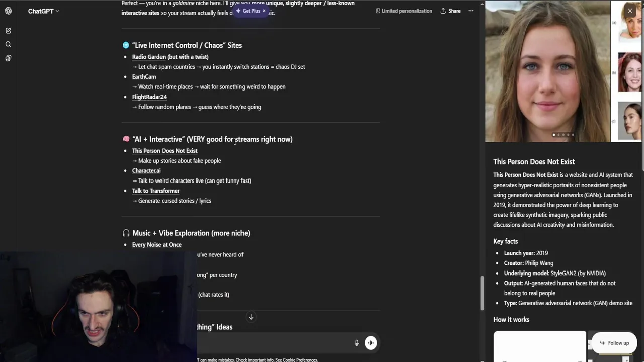Viewport: 644px width, 362px height.
Task: Open the Every Noise at Once link
Action: pyautogui.click(x=156, y=245)
